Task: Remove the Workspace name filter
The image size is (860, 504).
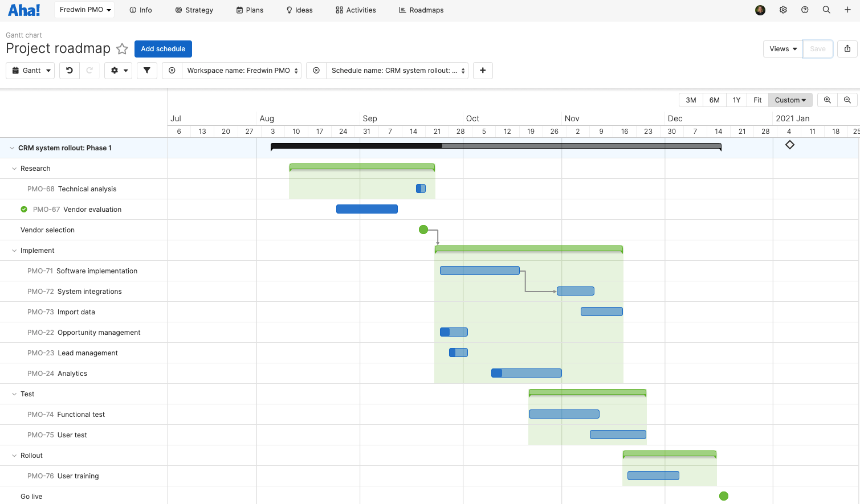Action: tap(172, 71)
